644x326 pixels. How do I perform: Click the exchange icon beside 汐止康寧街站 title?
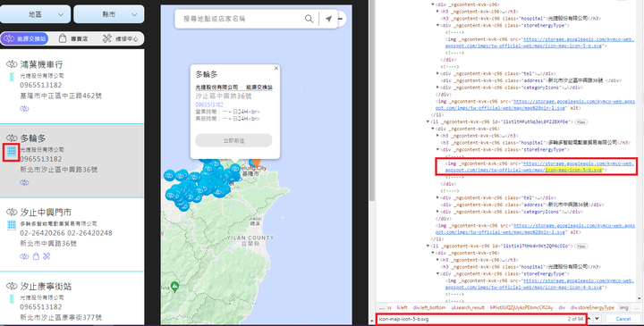tap(12, 286)
